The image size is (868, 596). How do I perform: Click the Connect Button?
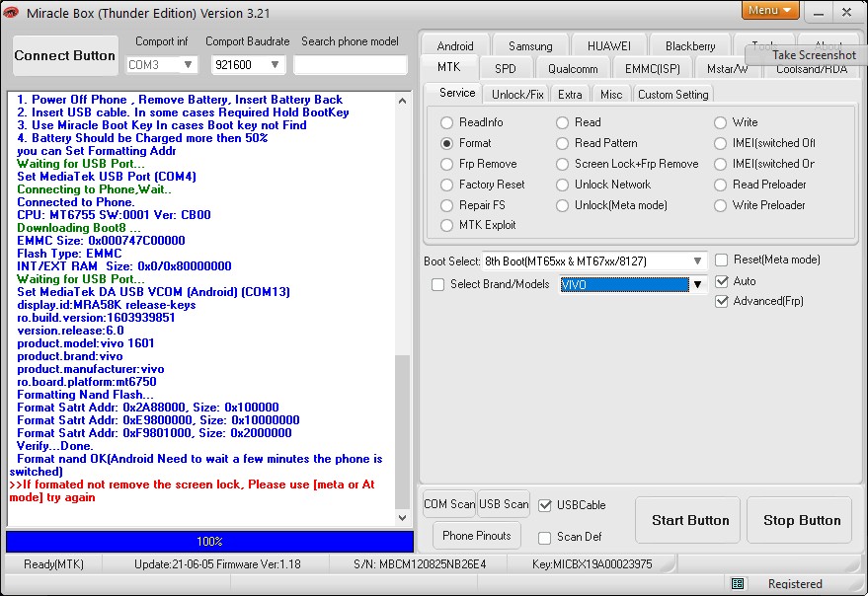(x=65, y=55)
